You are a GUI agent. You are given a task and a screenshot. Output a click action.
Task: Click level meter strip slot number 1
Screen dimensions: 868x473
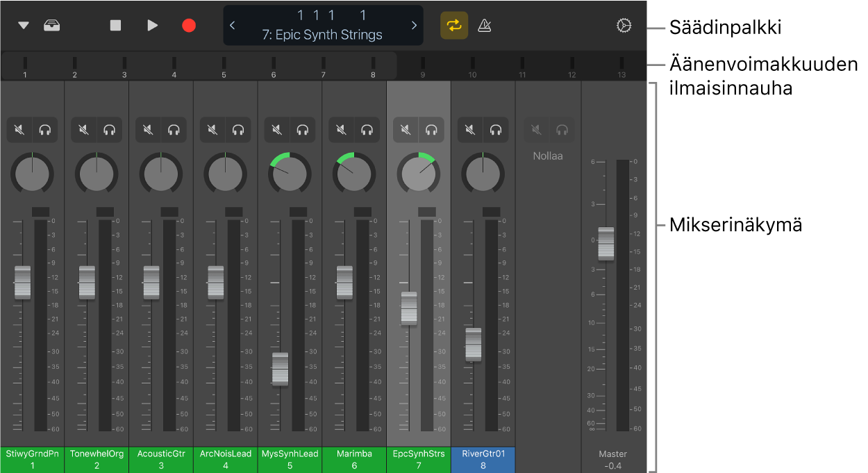25,66
